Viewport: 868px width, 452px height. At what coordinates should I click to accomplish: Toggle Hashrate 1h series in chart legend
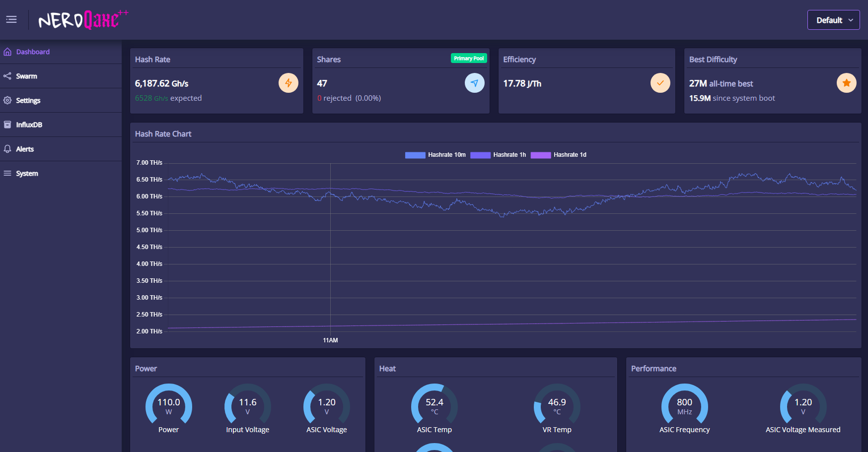[x=498, y=155]
